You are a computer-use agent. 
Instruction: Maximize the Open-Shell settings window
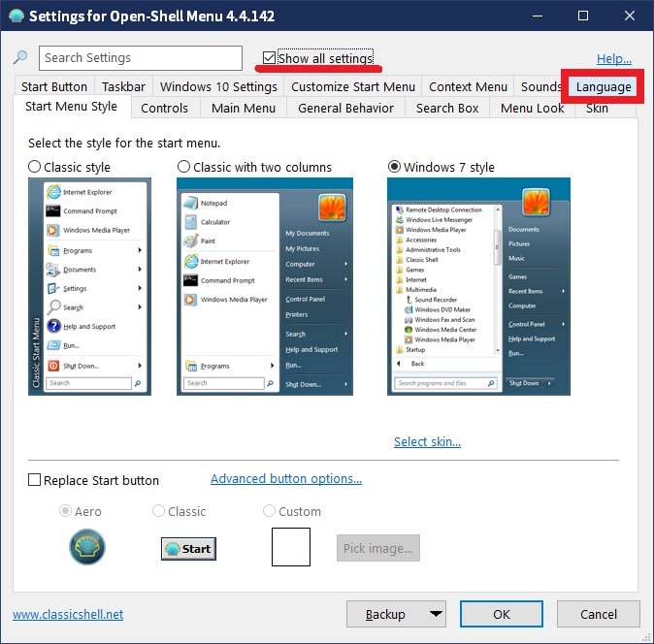(x=583, y=16)
